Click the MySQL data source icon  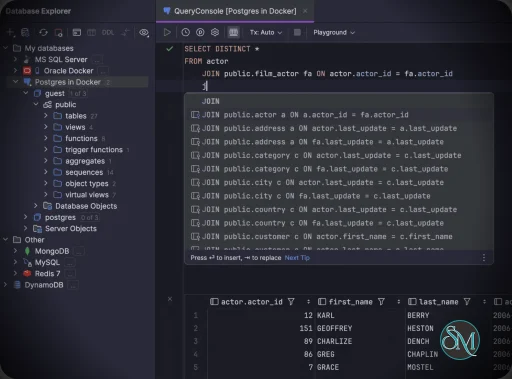point(27,262)
